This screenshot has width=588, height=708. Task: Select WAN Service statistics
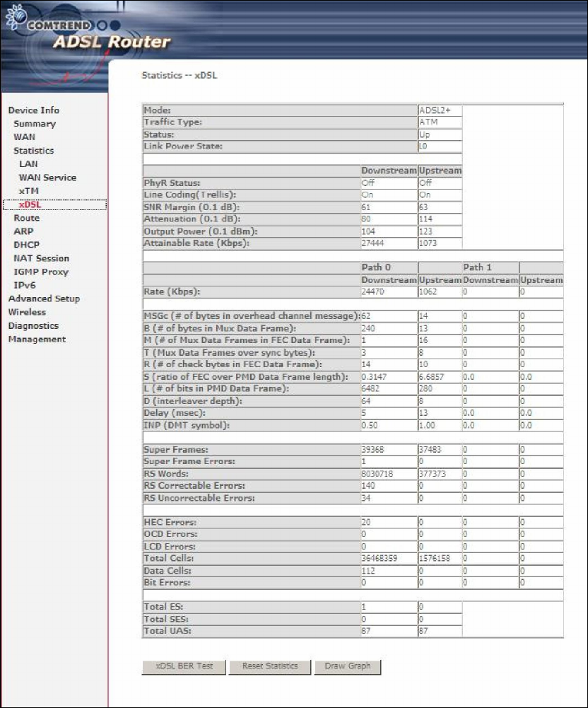point(47,178)
